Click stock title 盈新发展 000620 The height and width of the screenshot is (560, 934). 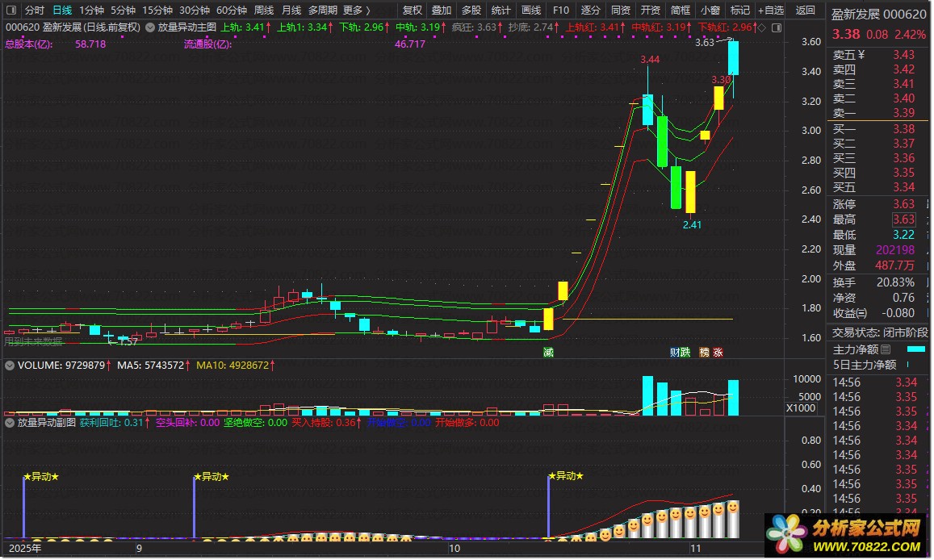(x=878, y=15)
